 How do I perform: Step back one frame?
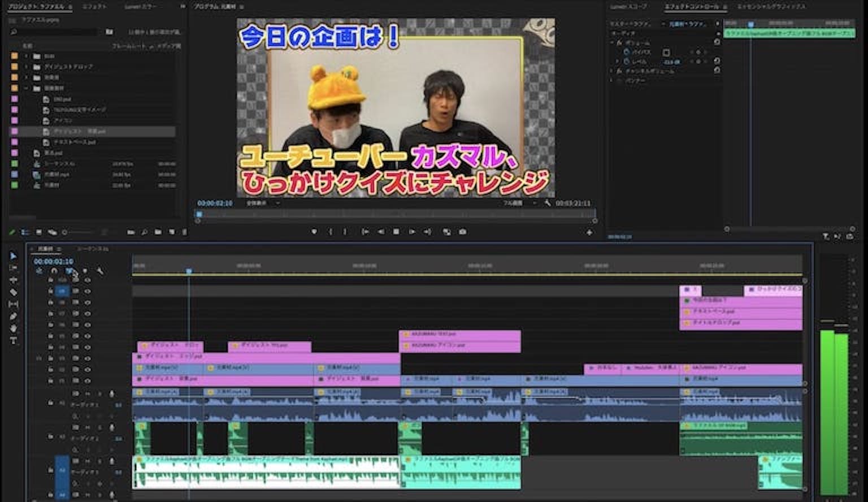pos(381,232)
